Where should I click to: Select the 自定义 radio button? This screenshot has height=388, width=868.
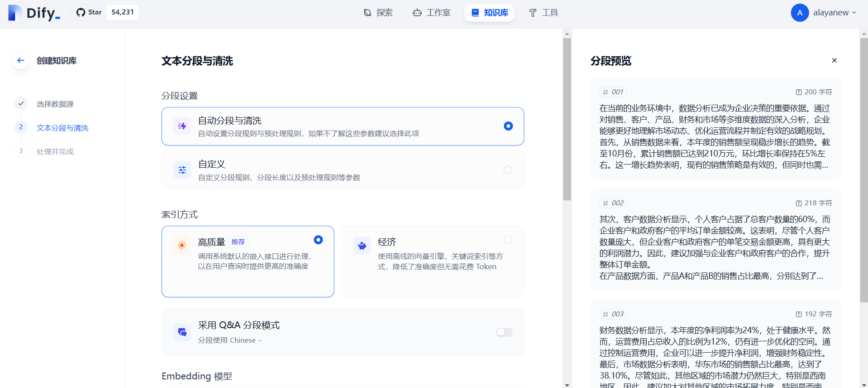[508, 170]
